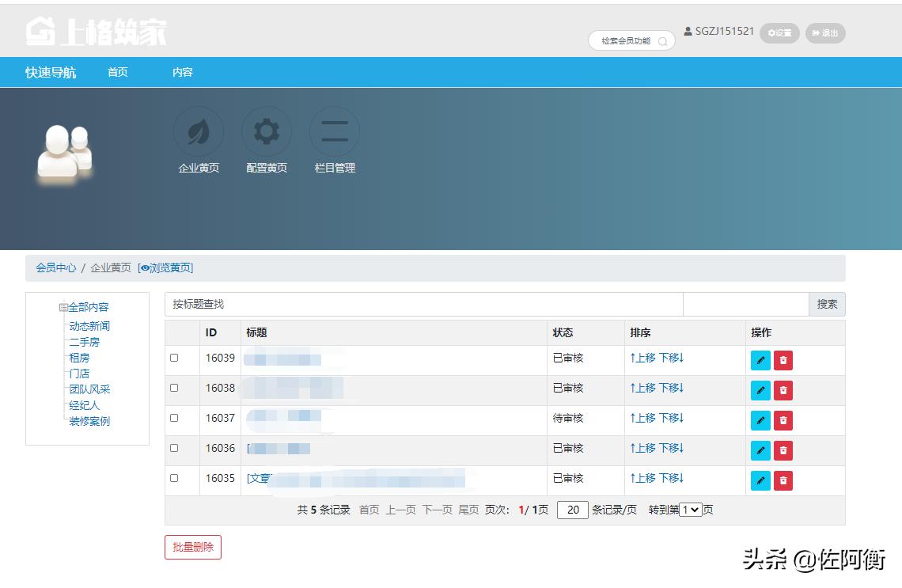Click the 退出 logout button
The height and width of the screenshot is (588, 902).
825,33
